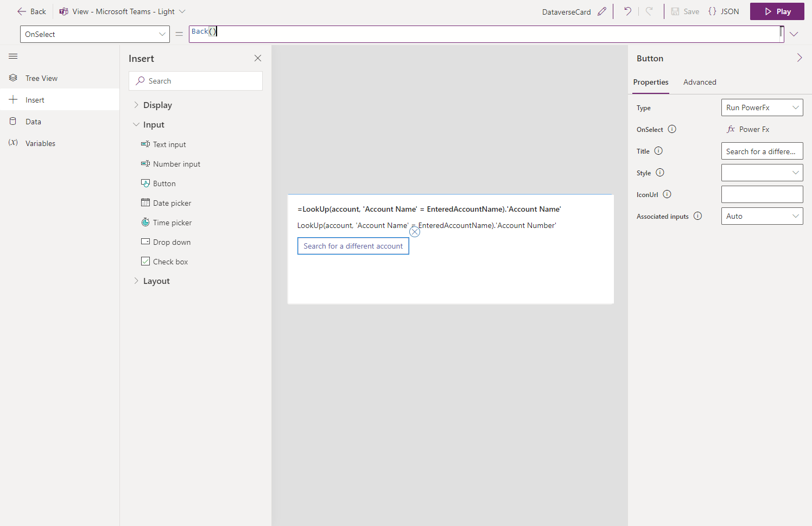This screenshot has height=526, width=812.
Task: Select the Account Number LookUp text on card
Action: click(x=427, y=225)
